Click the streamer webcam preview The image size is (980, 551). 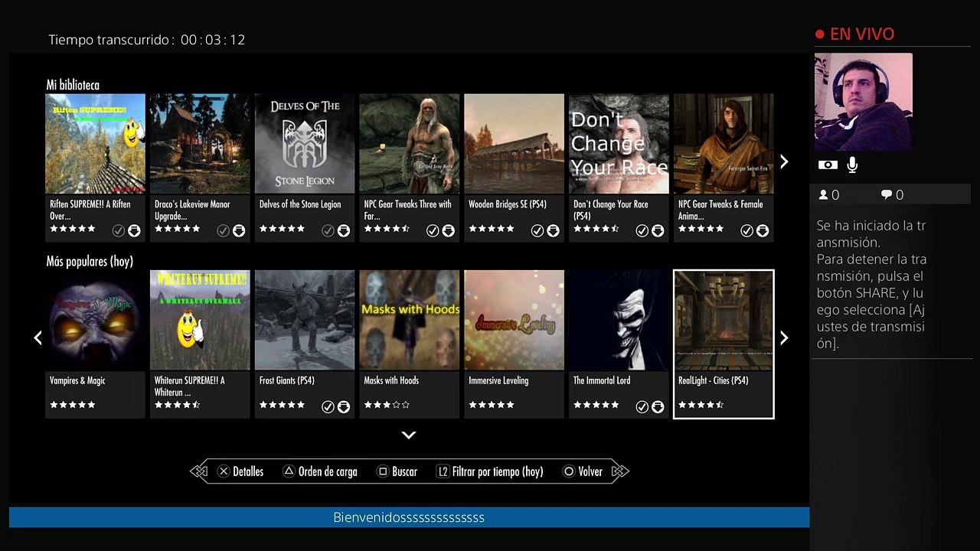point(864,102)
